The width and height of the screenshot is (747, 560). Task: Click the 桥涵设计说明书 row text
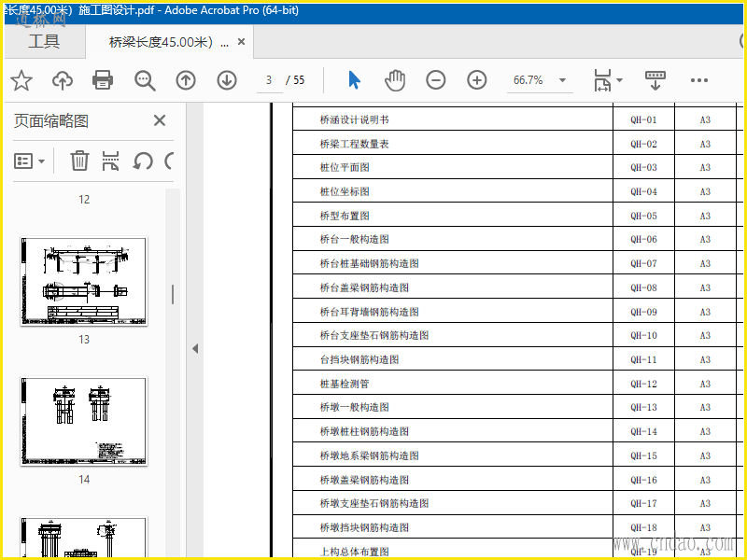pos(355,120)
